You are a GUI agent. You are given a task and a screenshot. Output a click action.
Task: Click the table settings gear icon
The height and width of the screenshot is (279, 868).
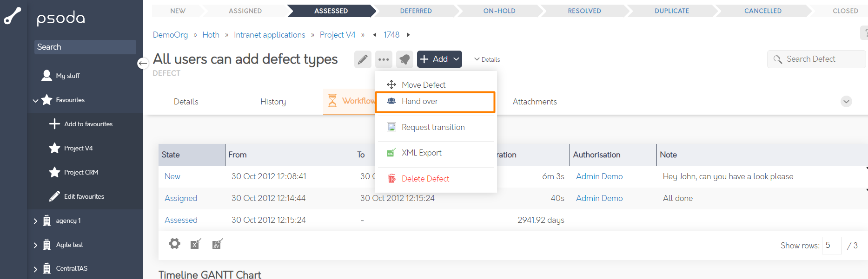pos(174,244)
